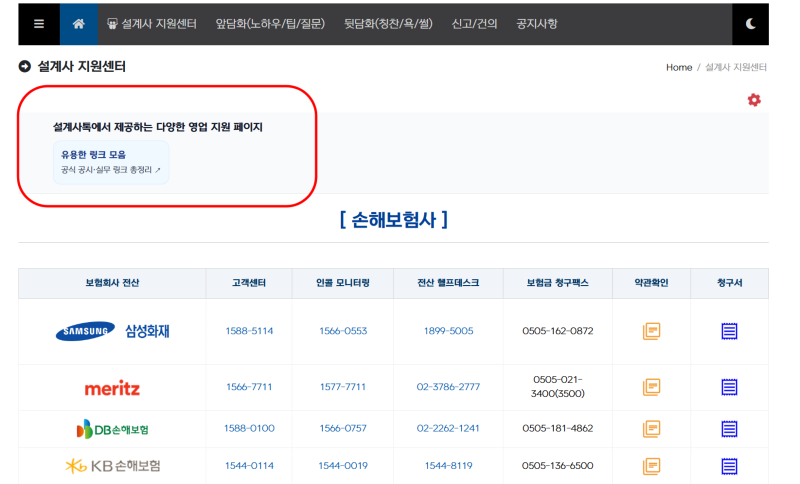The image size is (800, 484).
Task: Click [ 손해보험사 ] section title
Action: click(x=393, y=220)
